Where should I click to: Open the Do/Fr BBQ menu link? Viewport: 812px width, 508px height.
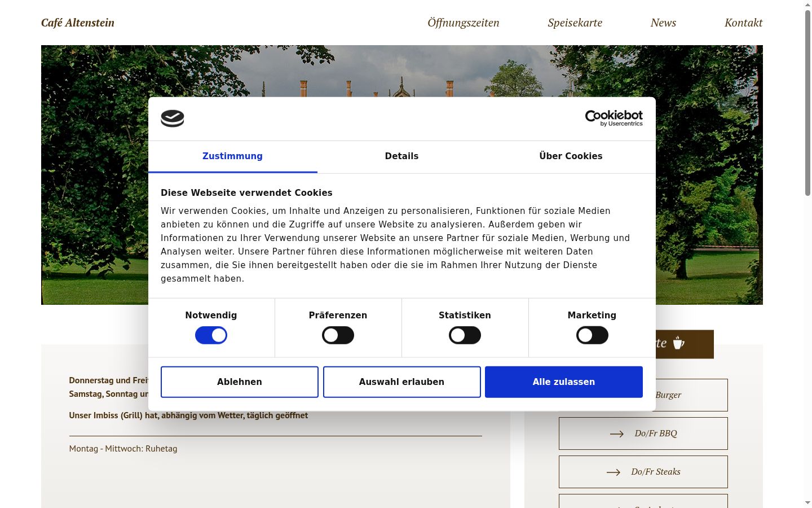(643, 433)
